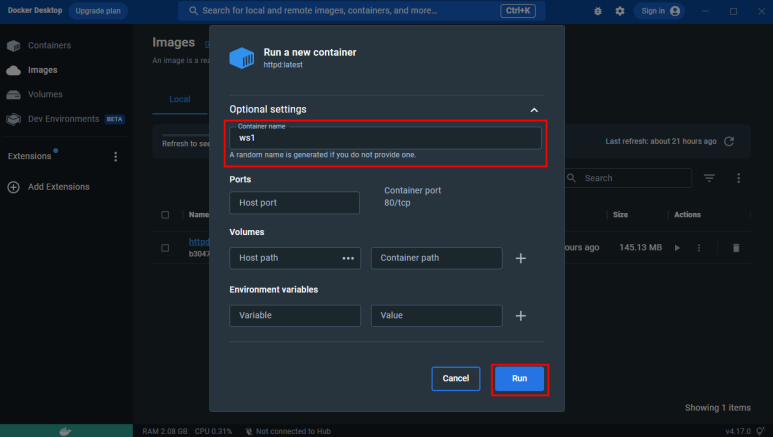Select the Images cloud icon
This screenshot has width=773, height=437.
[13, 70]
